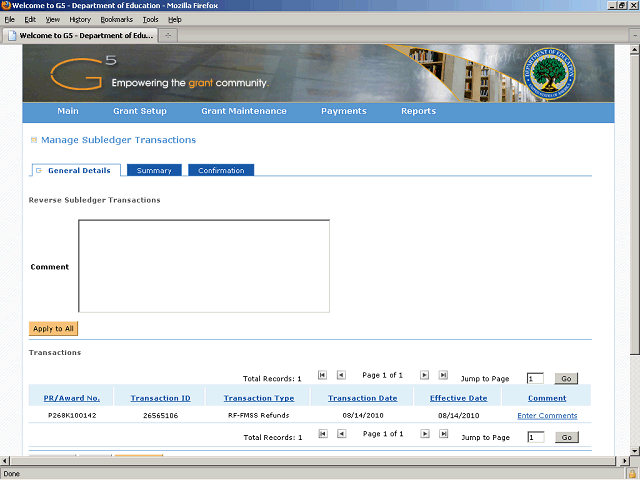
Task: Click the Firefox icon in title bar
Action: [x=6, y=5]
